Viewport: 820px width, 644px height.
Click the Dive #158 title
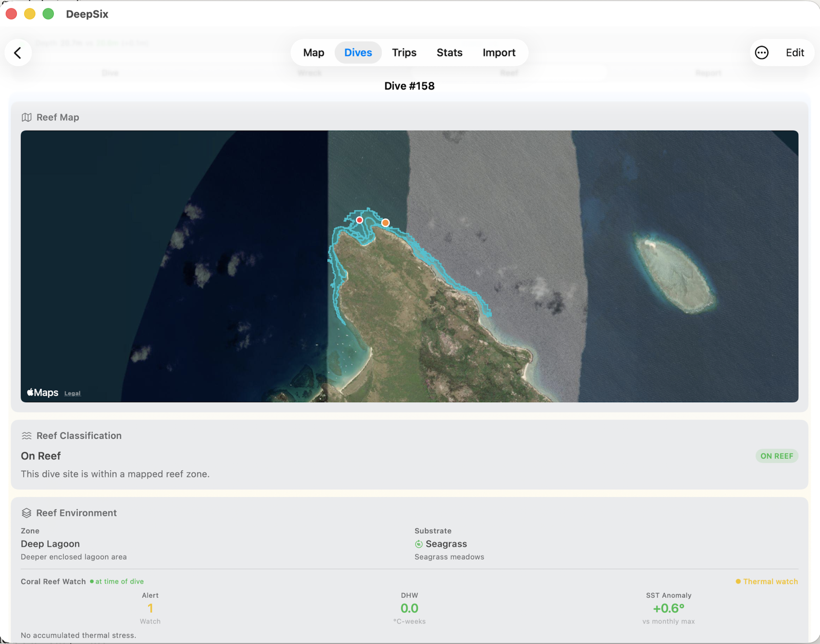[x=409, y=86]
